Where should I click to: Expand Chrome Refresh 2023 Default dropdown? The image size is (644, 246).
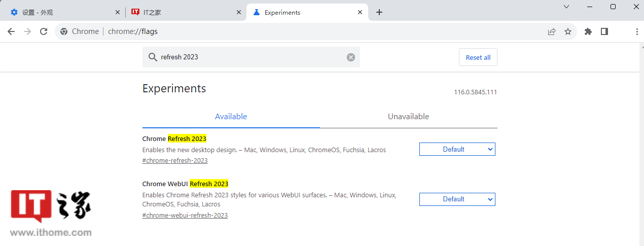click(x=457, y=149)
